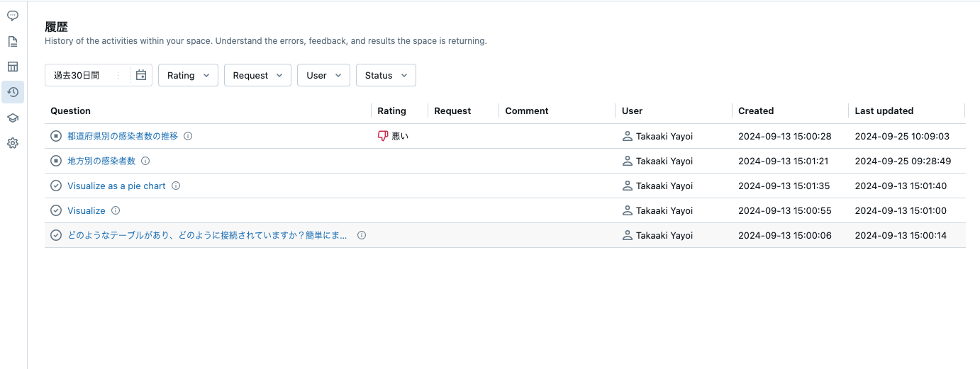Click last updated 2024-09-13 15:00:14
Image resolution: width=980 pixels, height=369 pixels.
pos(901,235)
